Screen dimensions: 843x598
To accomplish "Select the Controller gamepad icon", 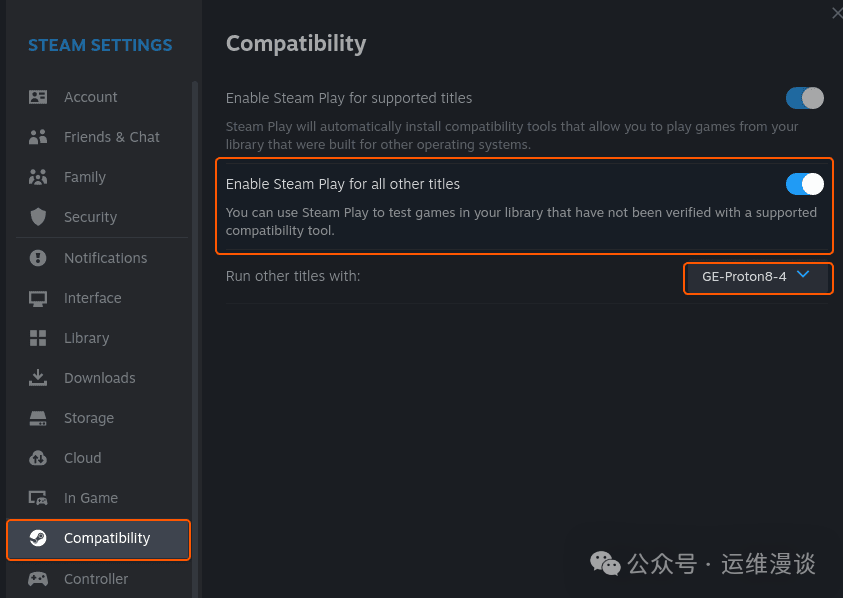I will [37, 579].
